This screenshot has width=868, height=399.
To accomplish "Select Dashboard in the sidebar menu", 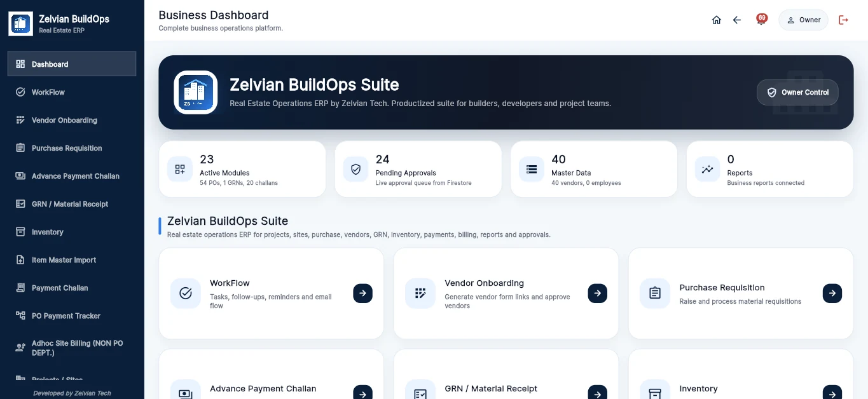I will [x=72, y=64].
